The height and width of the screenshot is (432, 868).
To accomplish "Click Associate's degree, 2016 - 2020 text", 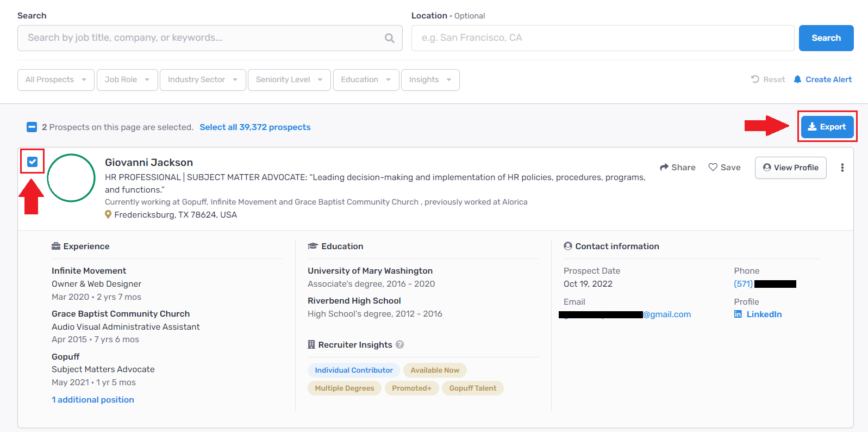I will (371, 284).
